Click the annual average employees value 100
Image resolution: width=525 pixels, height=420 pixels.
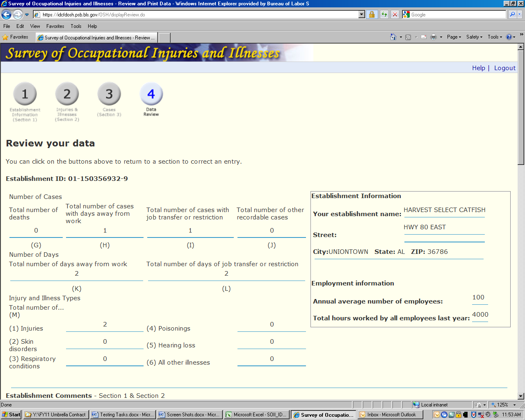pos(478,297)
